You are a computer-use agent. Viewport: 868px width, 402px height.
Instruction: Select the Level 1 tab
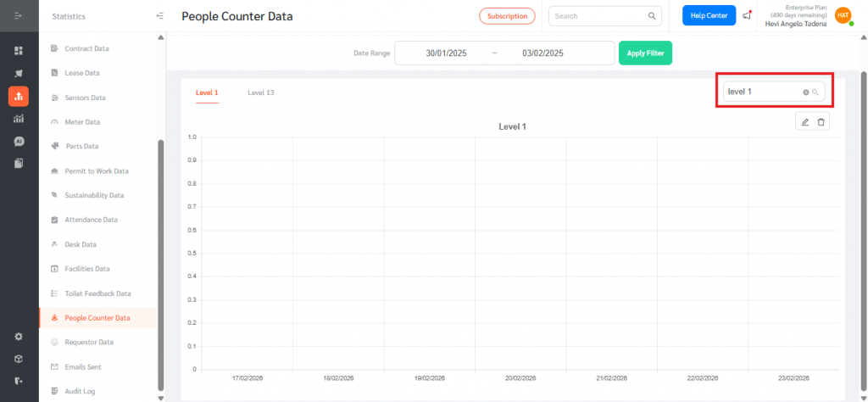click(207, 92)
